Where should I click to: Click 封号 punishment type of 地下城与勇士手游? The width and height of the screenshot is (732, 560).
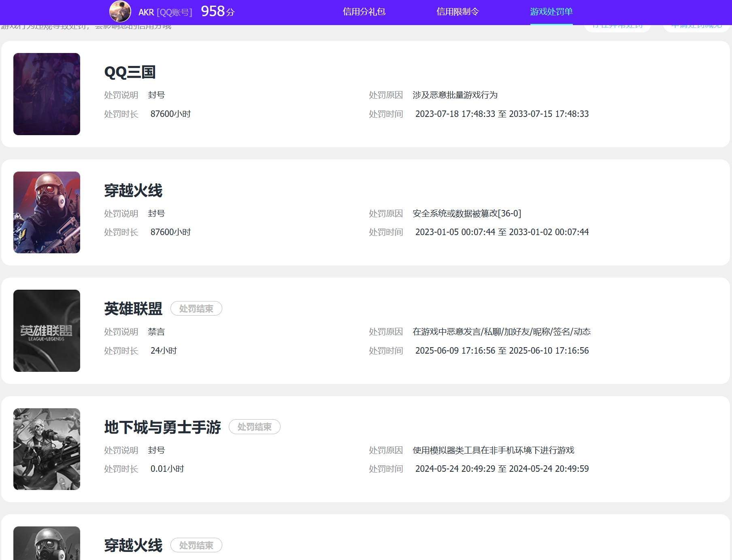[x=156, y=450]
